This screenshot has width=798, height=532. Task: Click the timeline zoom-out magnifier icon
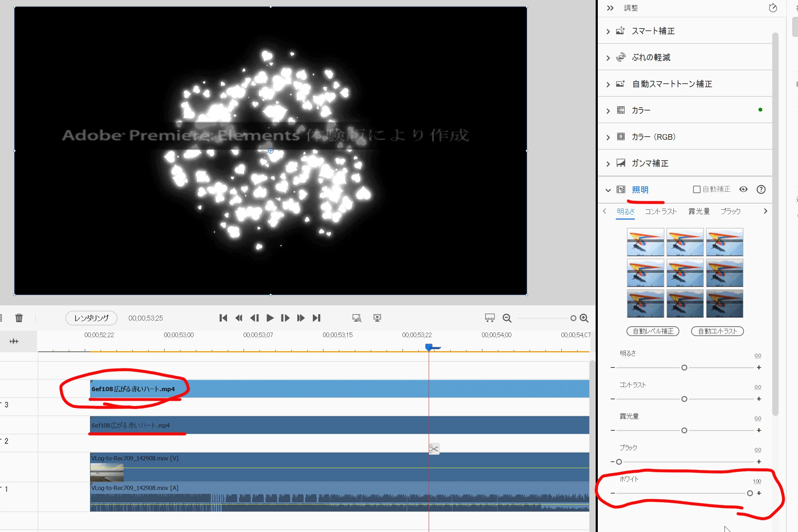click(507, 318)
